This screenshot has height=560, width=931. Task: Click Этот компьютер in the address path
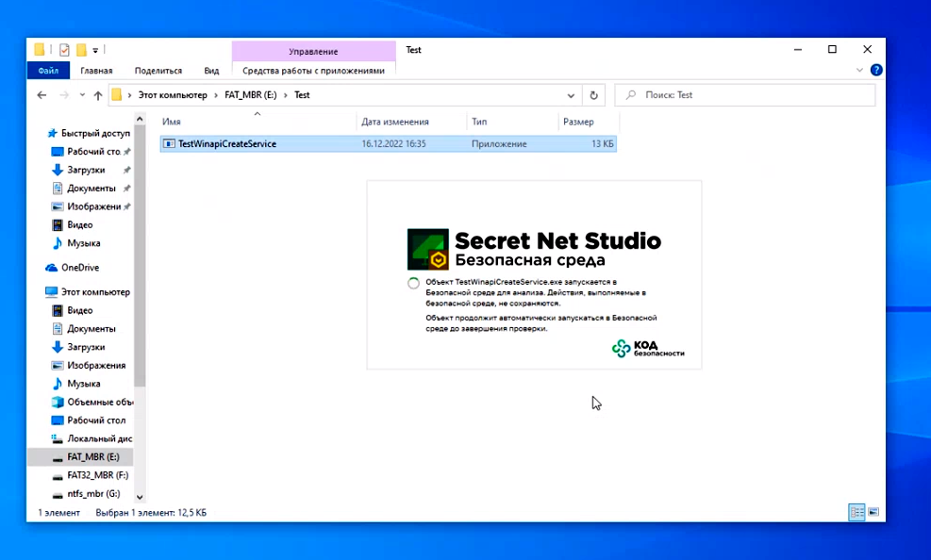coord(173,95)
